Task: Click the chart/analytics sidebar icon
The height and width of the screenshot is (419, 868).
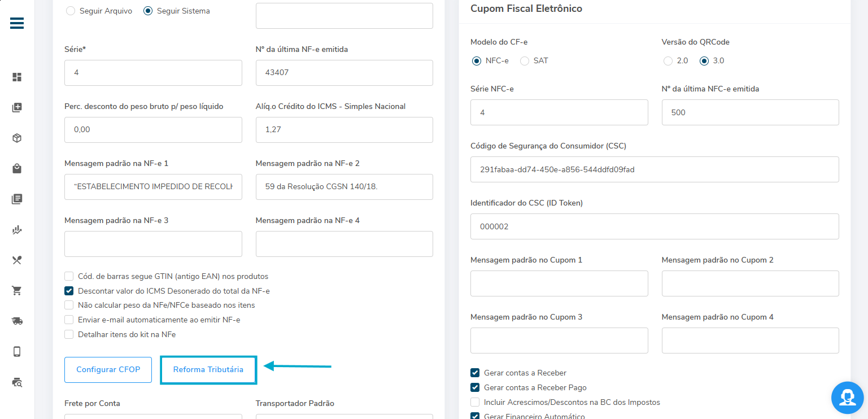Action: point(17,230)
